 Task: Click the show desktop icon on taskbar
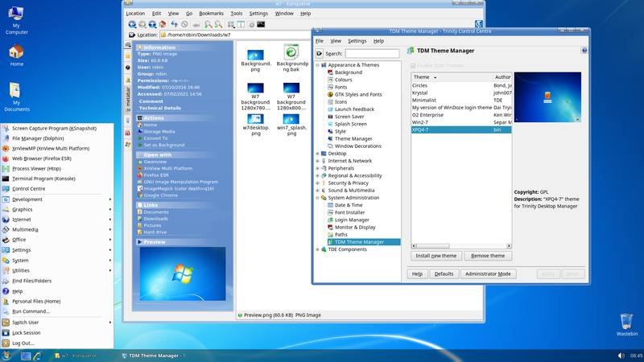[26, 356]
